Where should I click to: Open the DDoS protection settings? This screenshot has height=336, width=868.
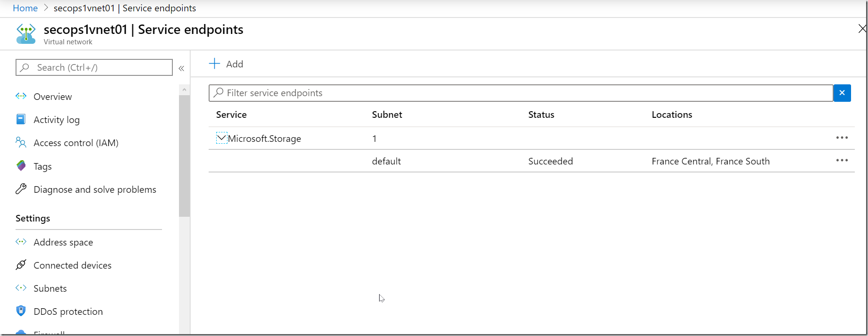point(68,311)
